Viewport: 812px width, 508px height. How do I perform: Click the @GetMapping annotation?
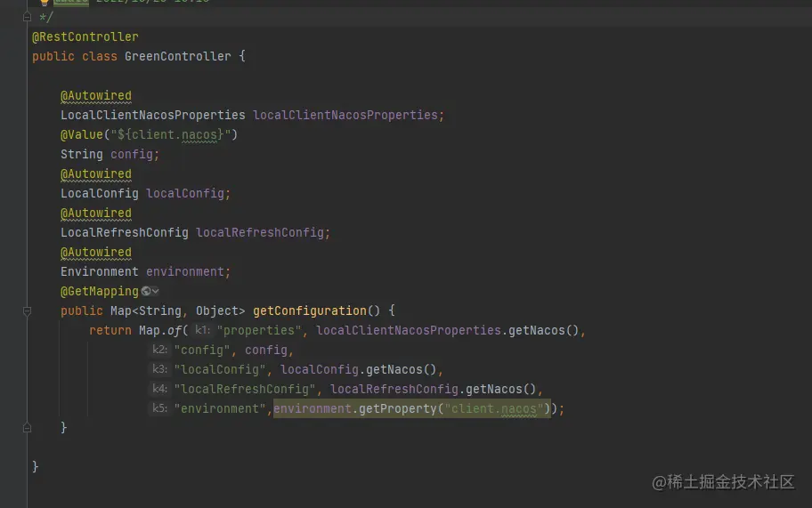point(100,291)
